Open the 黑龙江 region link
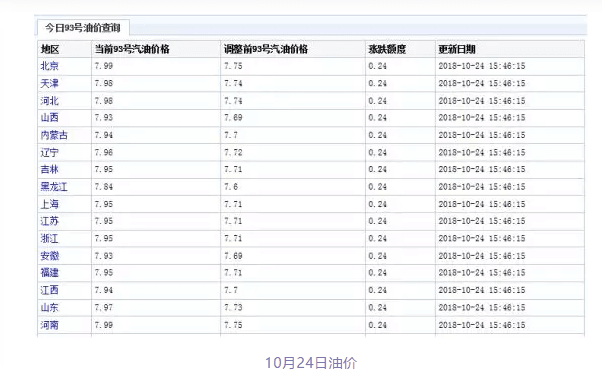The height and width of the screenshot is (378, 602). point(54,187)
